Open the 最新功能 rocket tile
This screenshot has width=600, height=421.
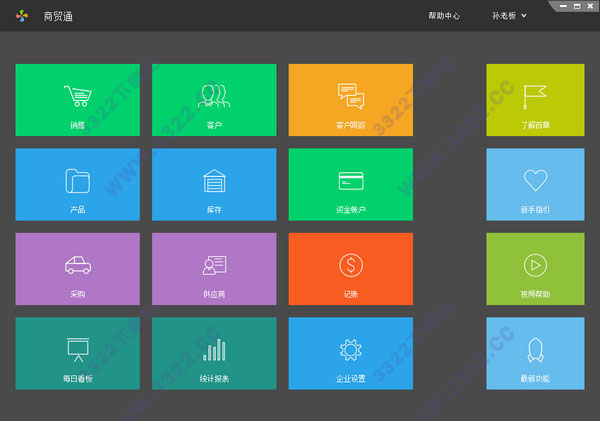pos(535,354)
